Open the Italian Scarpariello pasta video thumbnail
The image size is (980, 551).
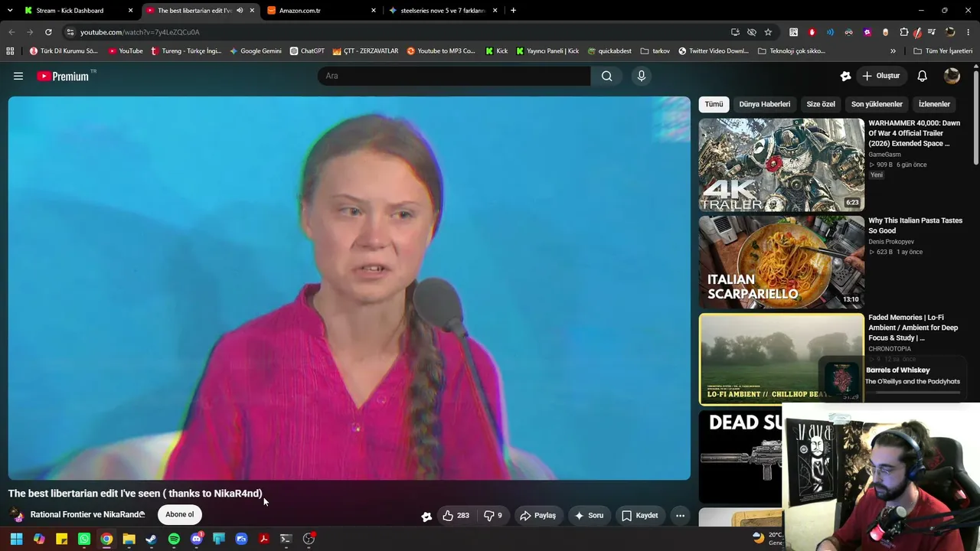(781, 262)
